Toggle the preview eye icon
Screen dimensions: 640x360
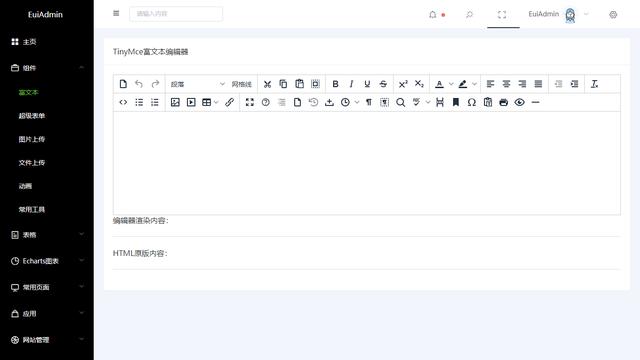519,102
